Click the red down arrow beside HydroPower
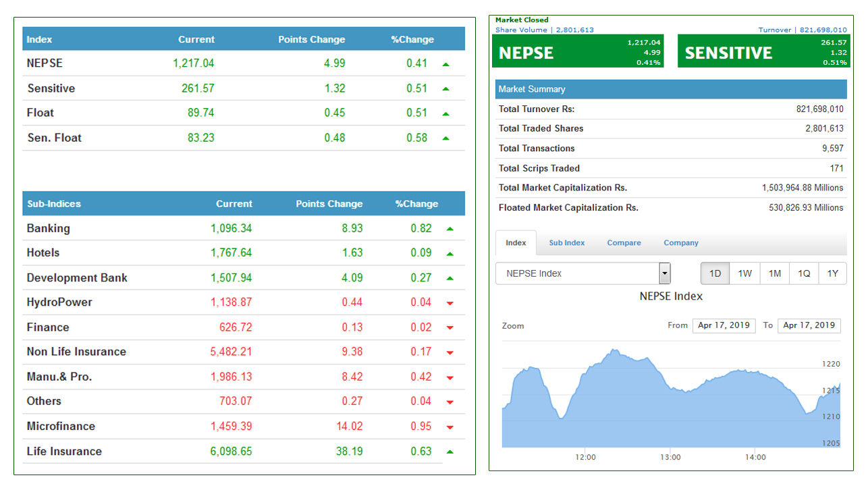The width and height of the screenshot is (868, 486). click(x=450, y=303)
